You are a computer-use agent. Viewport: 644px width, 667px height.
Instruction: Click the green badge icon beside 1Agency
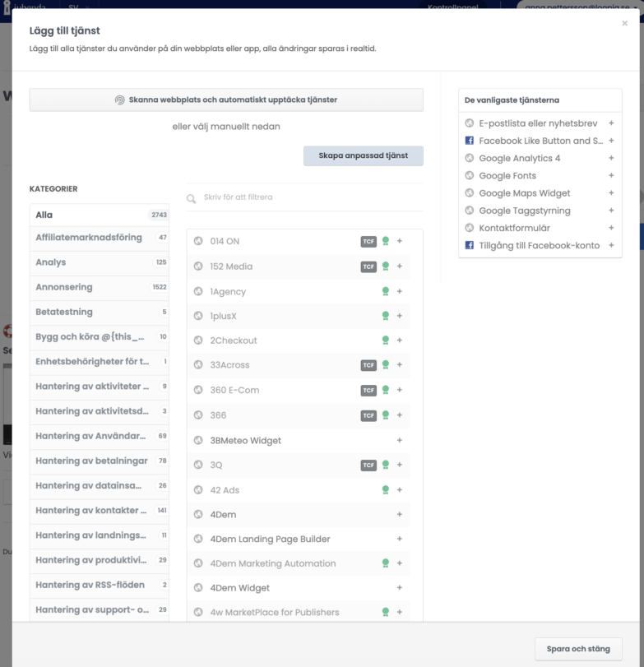point(385,292)
